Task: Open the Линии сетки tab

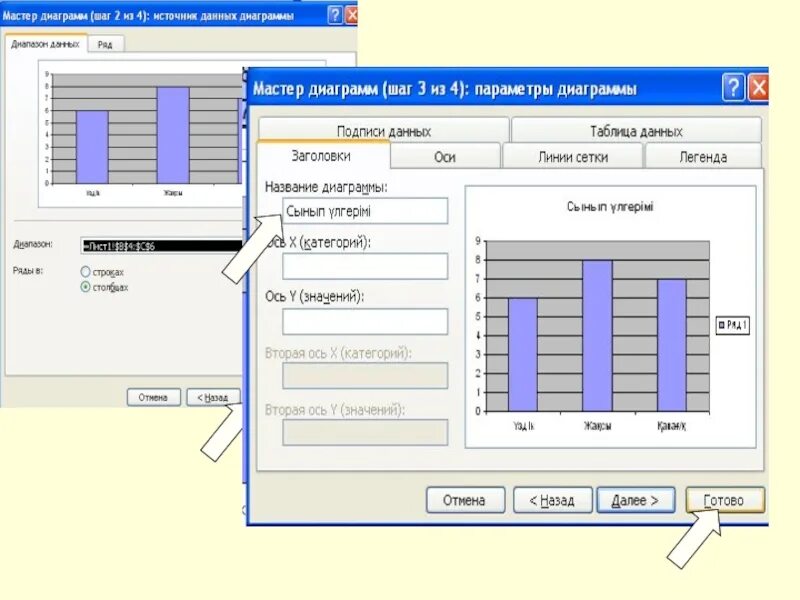Action: [x=572, y=157]
